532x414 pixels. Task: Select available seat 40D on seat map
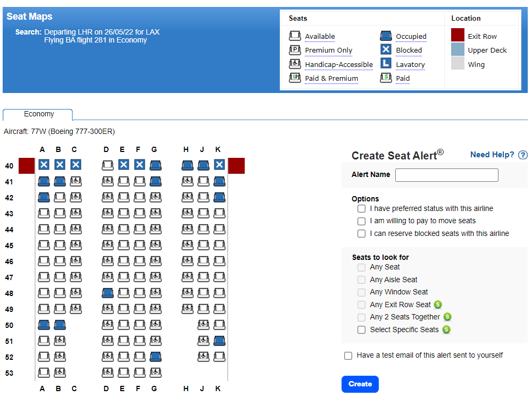coord(107,165)
